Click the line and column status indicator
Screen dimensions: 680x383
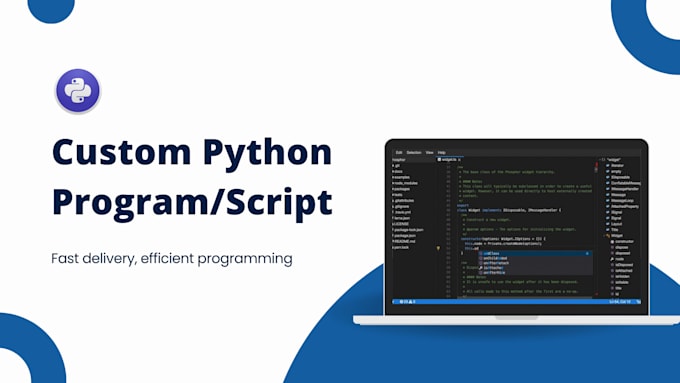pyautogui.click(x=620, y=301)
